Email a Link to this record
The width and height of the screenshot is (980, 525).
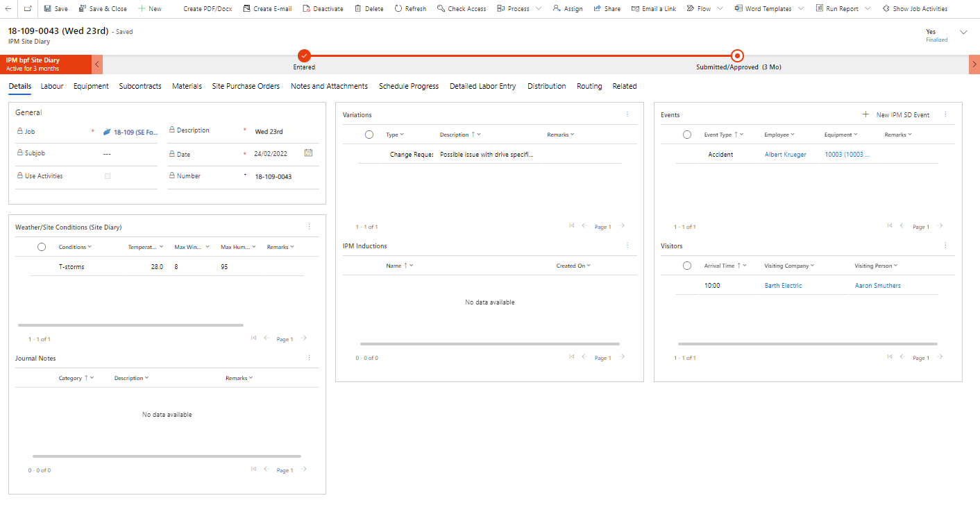tap(653, 8)
